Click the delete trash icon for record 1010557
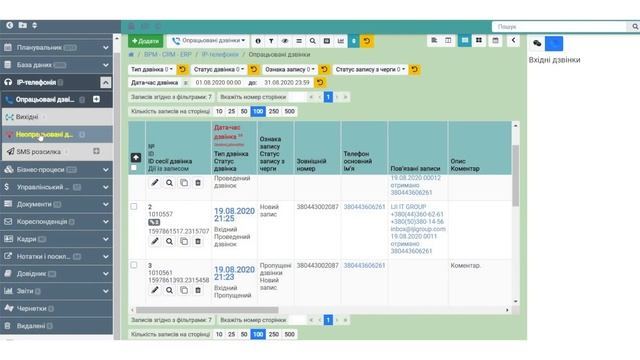This screenshot has width=640, height=360. tap(198, 242)
